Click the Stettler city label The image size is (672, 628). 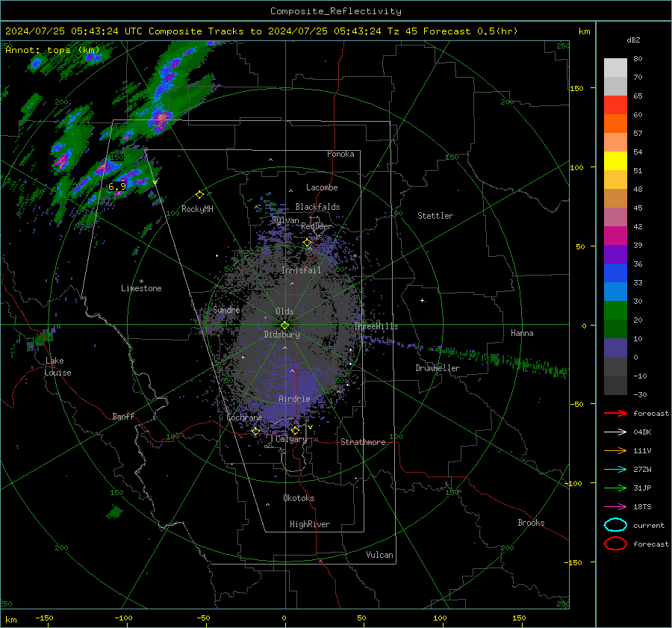pos(435,216)
